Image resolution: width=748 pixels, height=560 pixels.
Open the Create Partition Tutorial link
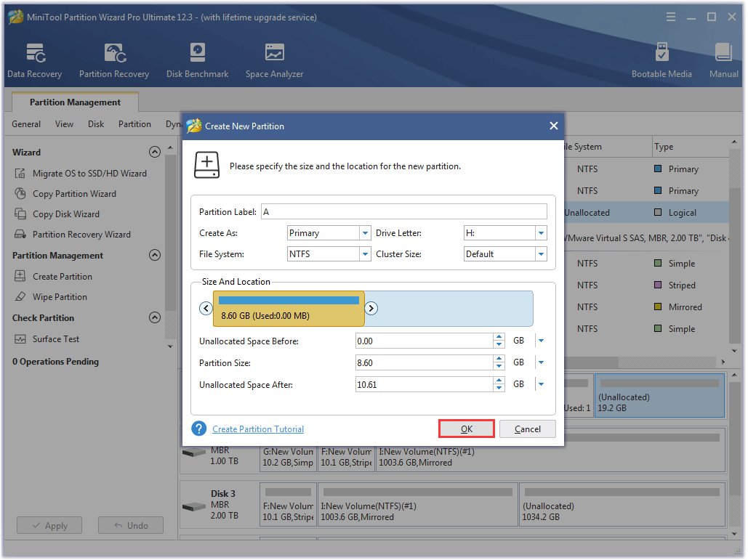click(x=258, y=429)
